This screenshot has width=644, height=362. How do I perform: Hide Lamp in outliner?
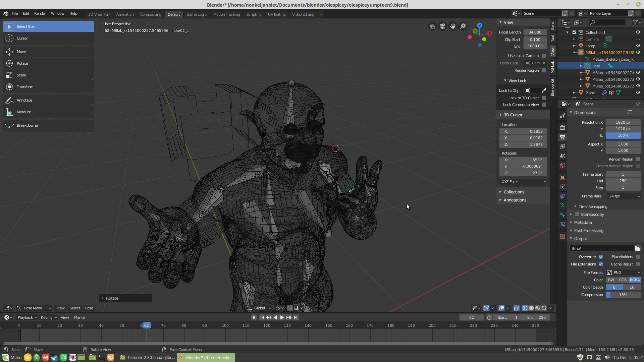coord(638,46)
